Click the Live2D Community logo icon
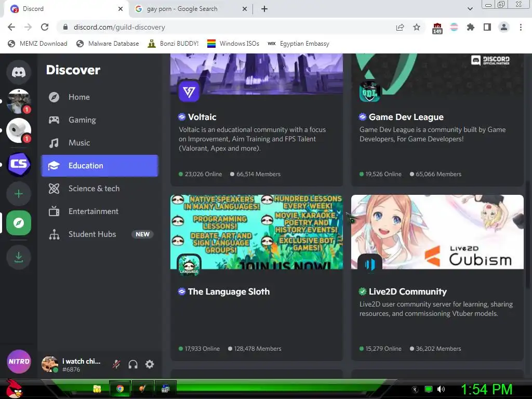The width and height of the screenshot is (532, 399). (370, 265)
